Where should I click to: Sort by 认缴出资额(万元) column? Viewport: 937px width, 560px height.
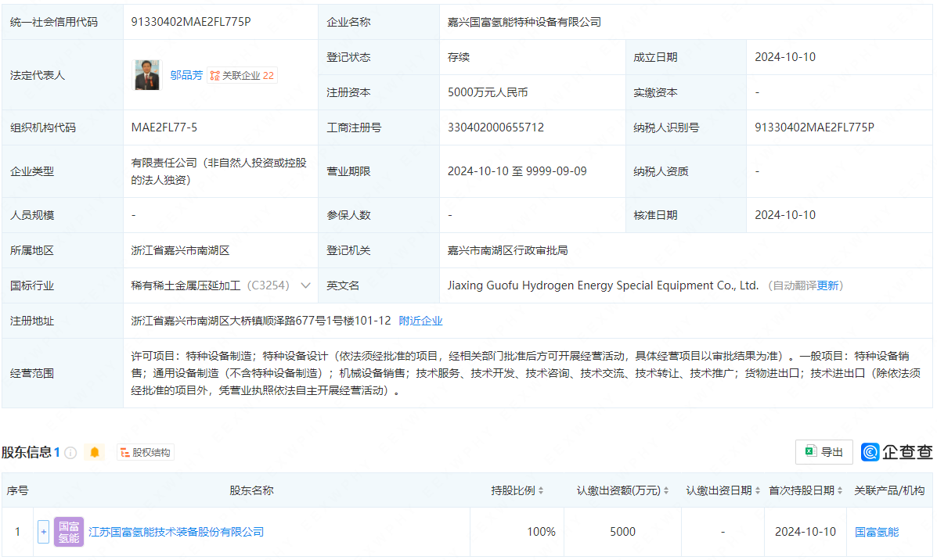tap(666, 491)
